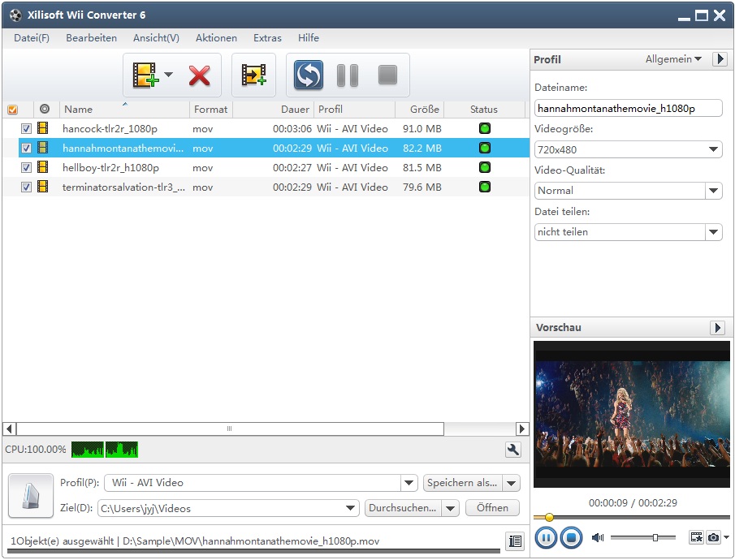Screen dimensions: 735x560
Task: Click the blue Convert button
Action: click(308, 75)
